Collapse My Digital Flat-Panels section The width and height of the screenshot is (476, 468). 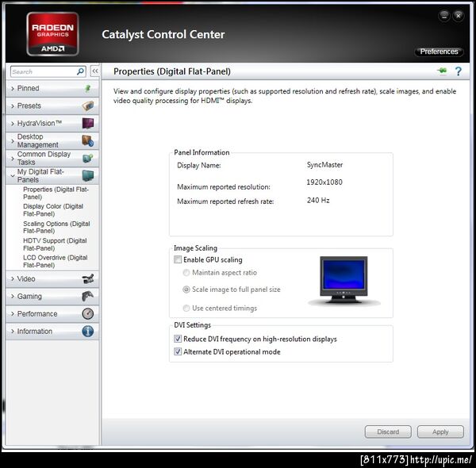(x=52, y=176)
